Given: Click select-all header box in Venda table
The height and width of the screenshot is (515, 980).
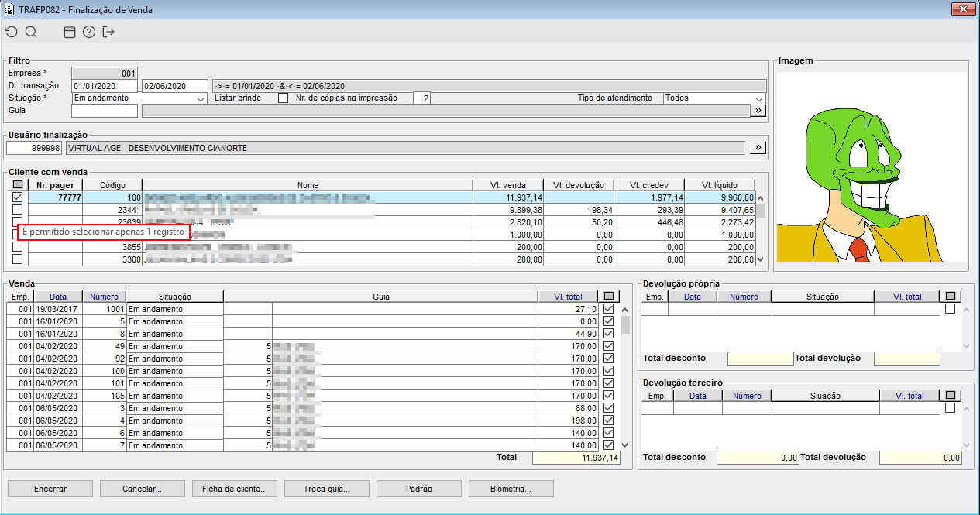Looking at the screenshot, I should 609,297.
